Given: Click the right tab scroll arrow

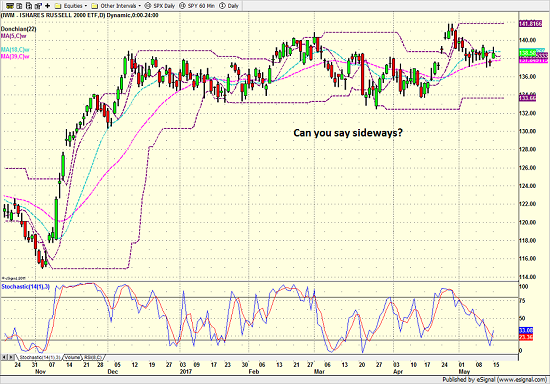Looking at the screenshot, I should [x=11, y=357].
